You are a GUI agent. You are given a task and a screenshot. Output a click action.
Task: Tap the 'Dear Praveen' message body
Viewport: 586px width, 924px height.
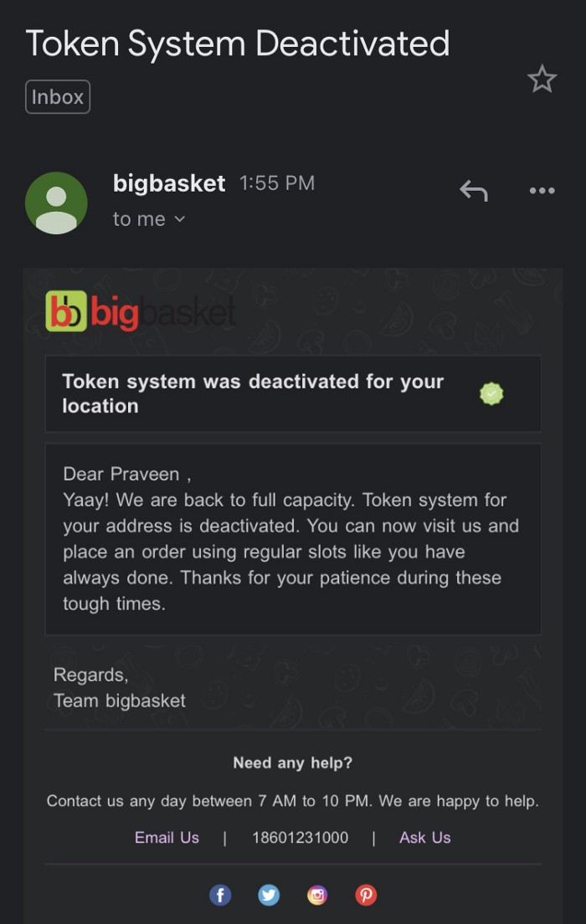point(290,539)
